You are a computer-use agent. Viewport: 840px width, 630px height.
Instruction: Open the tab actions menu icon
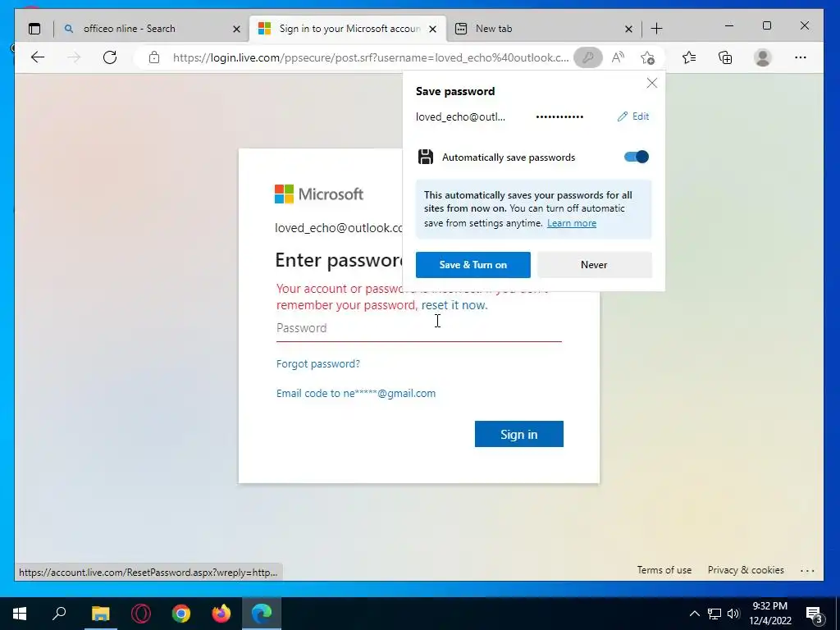point(34,29)
